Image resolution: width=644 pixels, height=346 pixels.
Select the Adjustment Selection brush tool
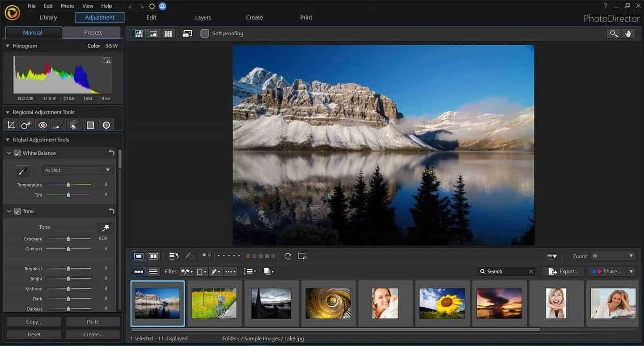click(x=74, y=125)
